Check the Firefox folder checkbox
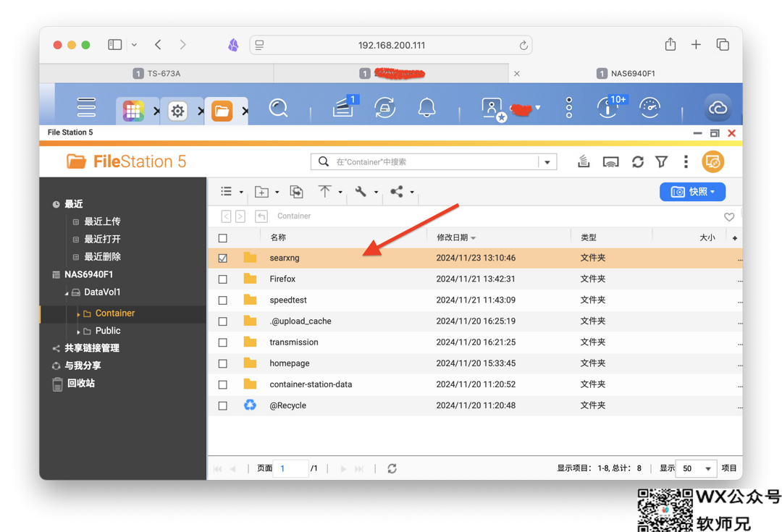Viewport: 782px width, 532px height. 223,279
